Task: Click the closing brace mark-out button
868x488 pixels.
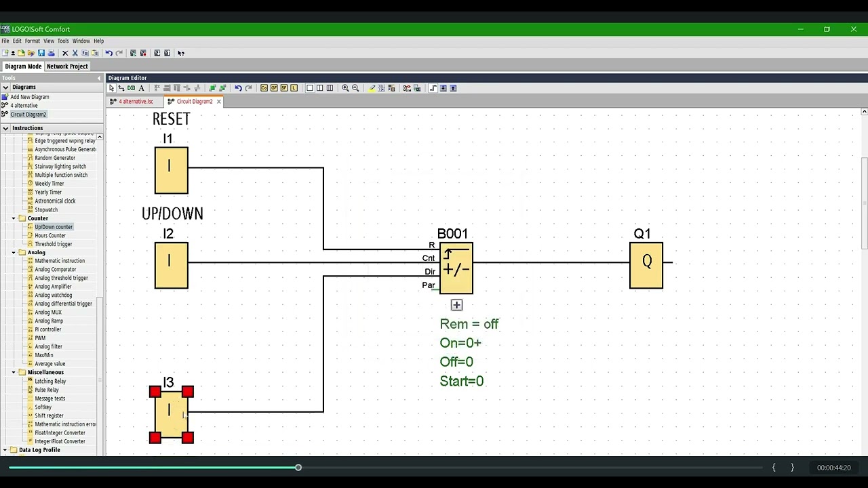Action: pyautogui.click(x=792, y=468)
